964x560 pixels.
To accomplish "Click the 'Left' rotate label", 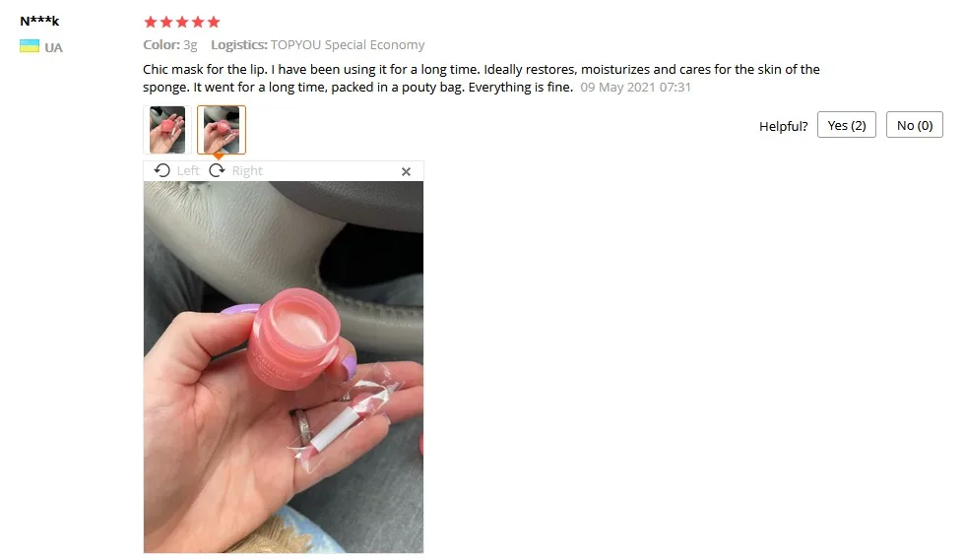I will coord(188,171).
